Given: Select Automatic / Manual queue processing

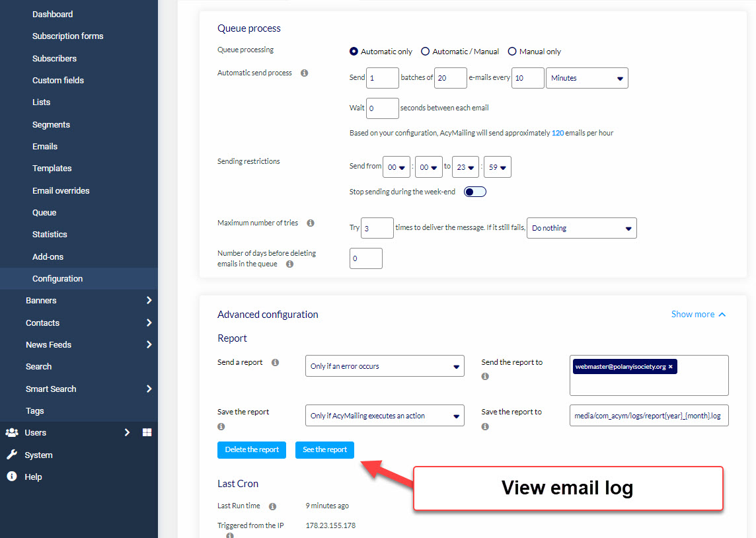Looking at the screenshot, I should click(426, 52).
